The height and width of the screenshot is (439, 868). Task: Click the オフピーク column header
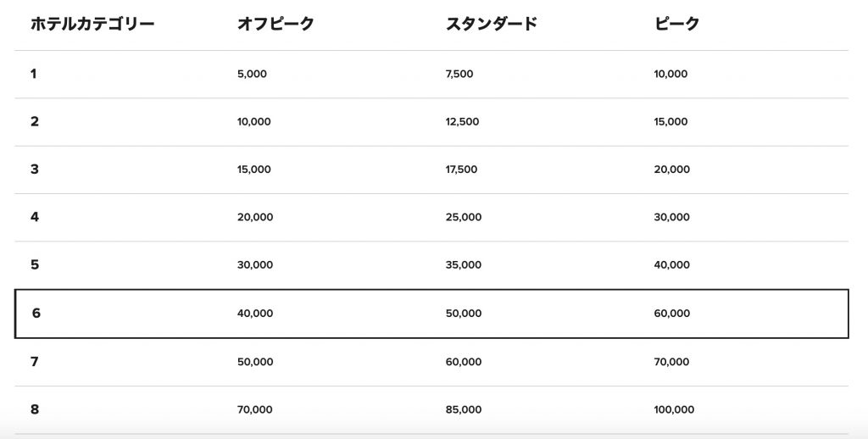coord(275,25)
